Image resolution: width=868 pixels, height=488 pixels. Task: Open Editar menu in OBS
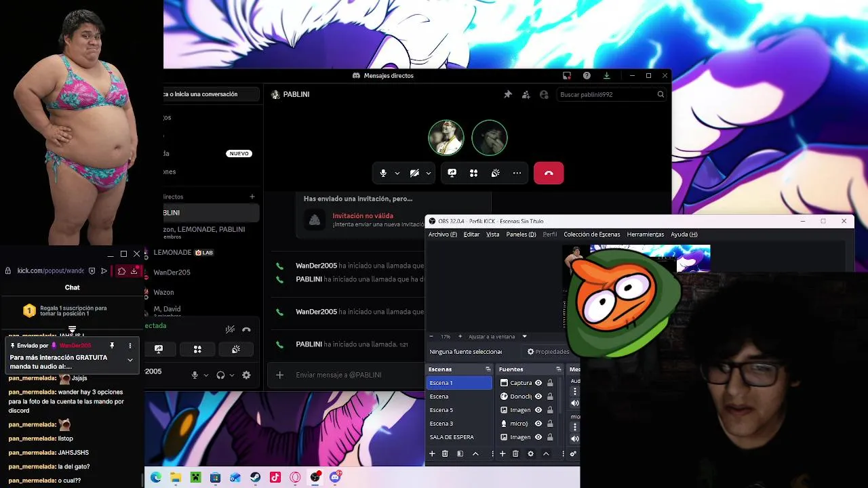(x=471, y=235)
